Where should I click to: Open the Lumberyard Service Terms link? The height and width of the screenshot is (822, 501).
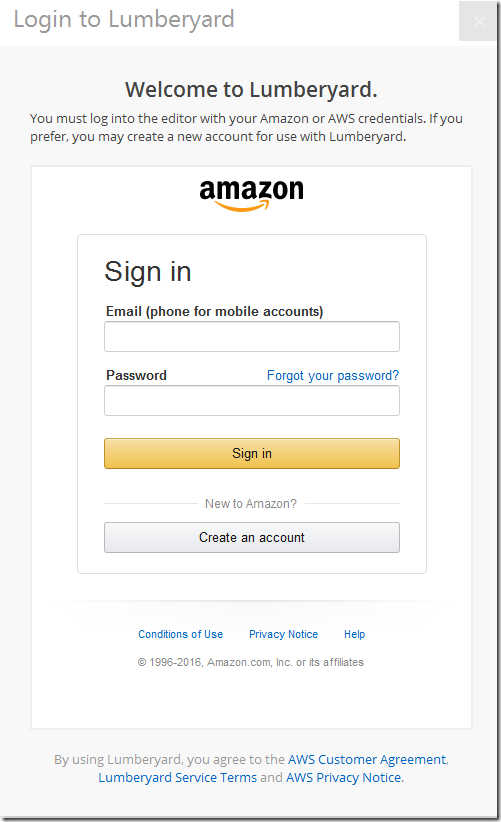pyautogui.click(x=178, y=777)
